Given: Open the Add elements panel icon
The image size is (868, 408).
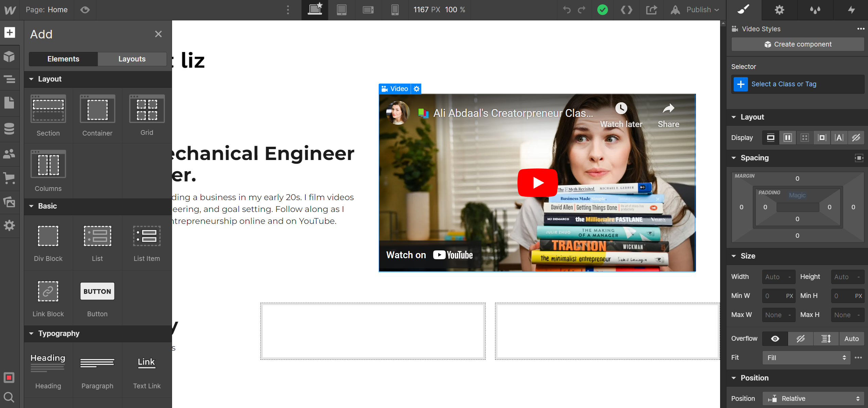Looking at the screenshot, I should pos(10,33).
